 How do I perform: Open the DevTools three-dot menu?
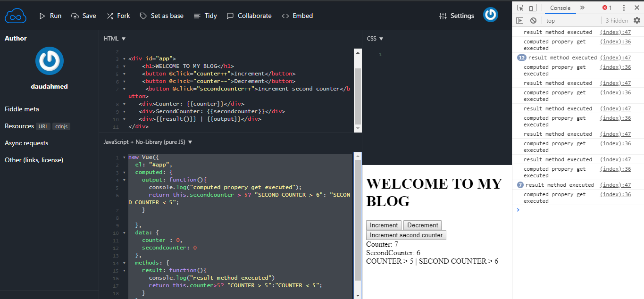pyautogui.click(x=624, y=8)
